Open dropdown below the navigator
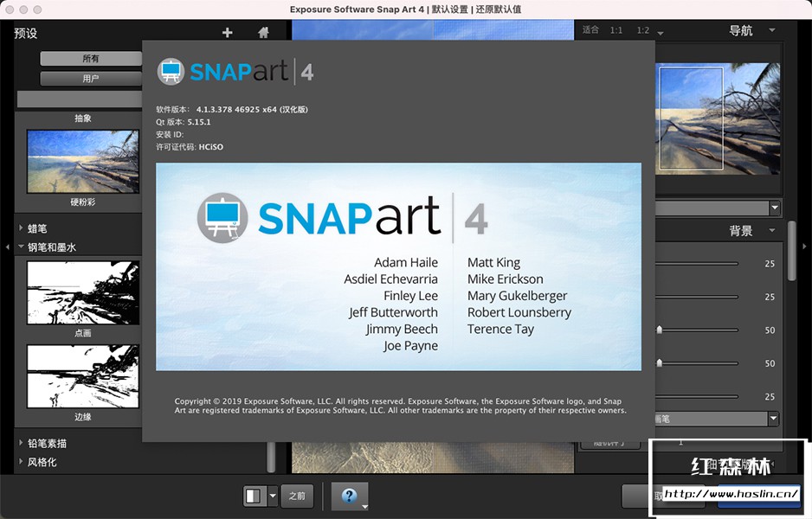Viewport: 812px width, 519px height. (x=774, y=208)
